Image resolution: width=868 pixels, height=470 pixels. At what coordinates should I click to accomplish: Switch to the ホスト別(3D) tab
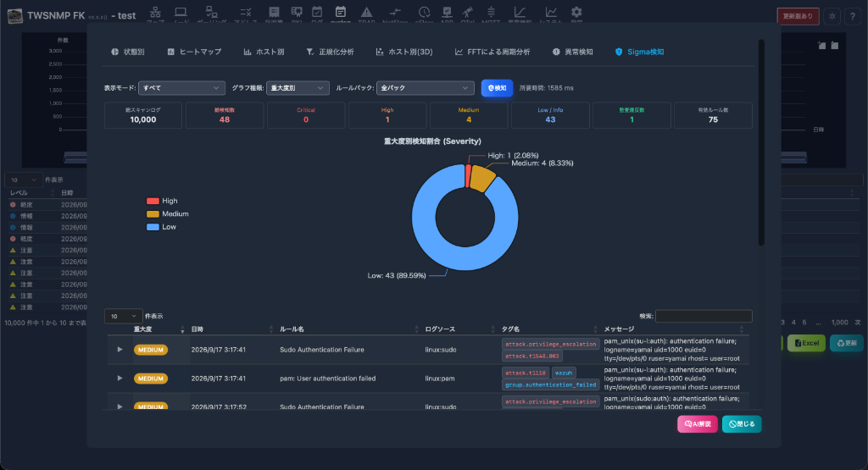point(404,52)
